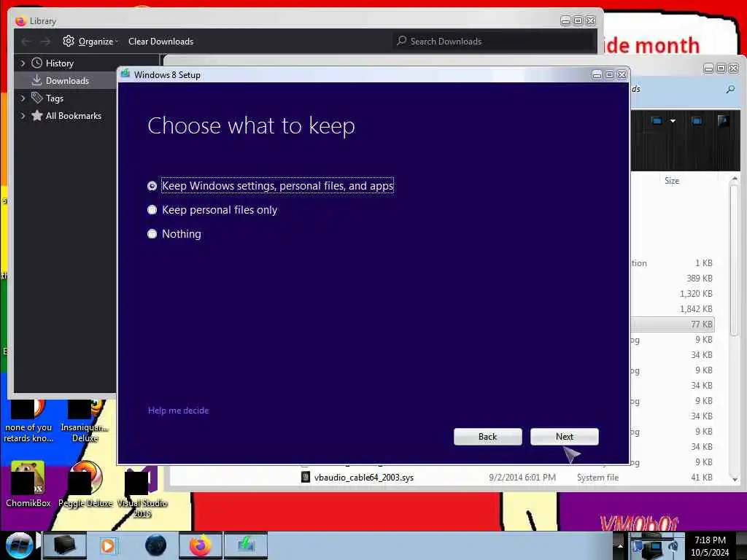Click the star icon beside All Bookmarks

click(x=36, y=116)
